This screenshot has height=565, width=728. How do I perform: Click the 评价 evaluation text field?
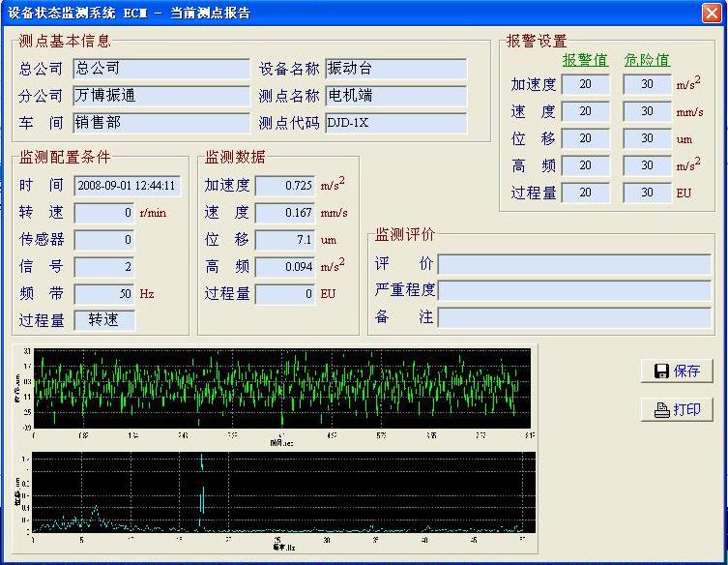tap(573, 265)
